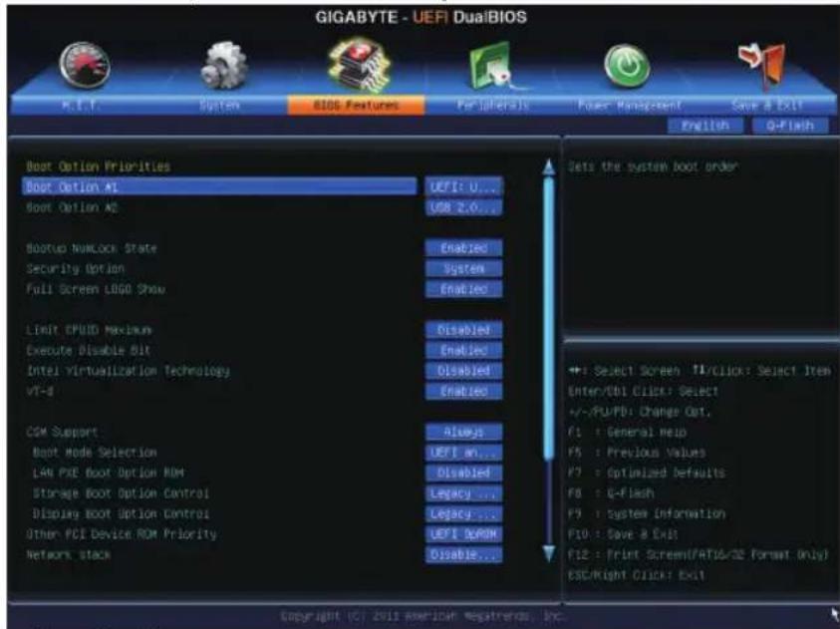The image size is (840, 629).
Task: Click the F5 Previous Values help line
Action: [x=637, y=453]
